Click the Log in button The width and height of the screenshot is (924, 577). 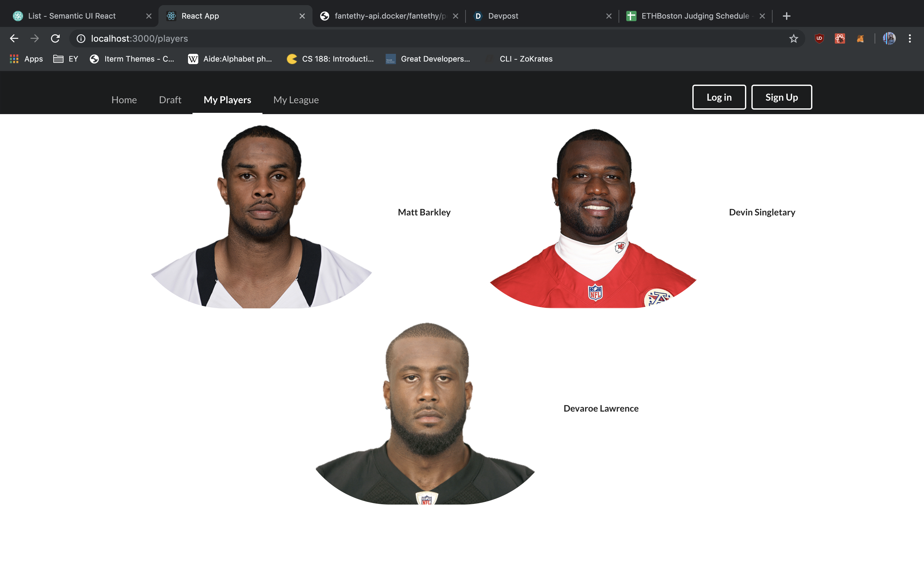click(719, 97)
